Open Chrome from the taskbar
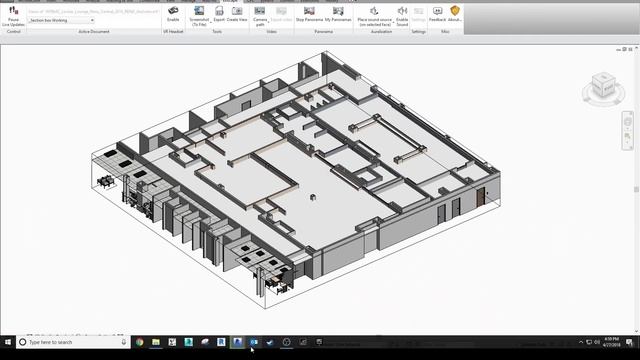Image resolution: width=640 pixels, height=360 pixels. click(140, 342)
